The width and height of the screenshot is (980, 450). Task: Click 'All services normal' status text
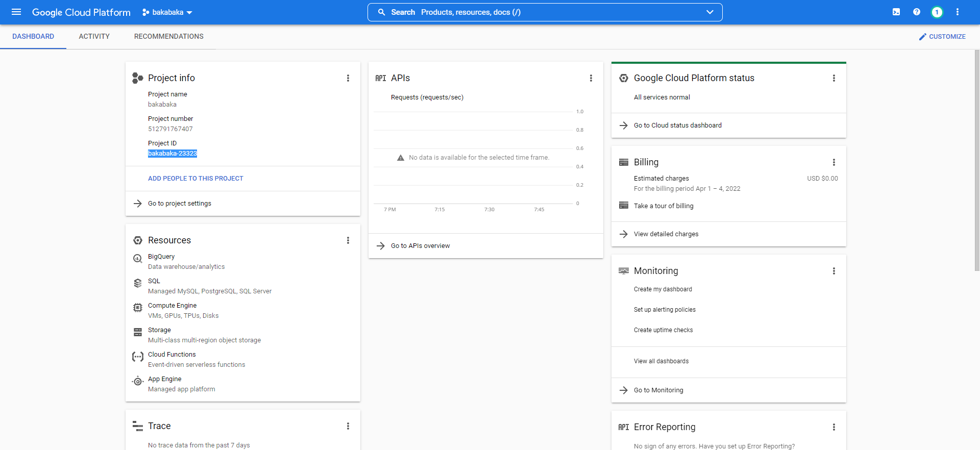[x=662, y=97]
